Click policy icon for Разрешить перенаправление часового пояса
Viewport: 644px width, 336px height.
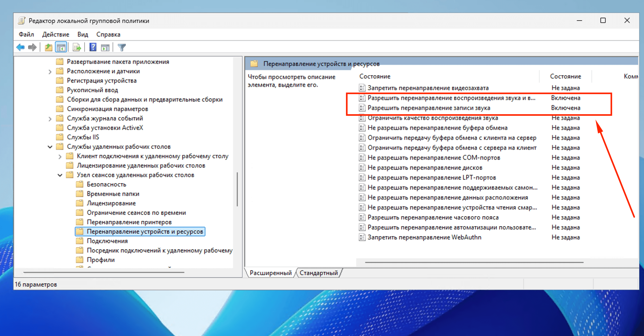pos(362,217)
